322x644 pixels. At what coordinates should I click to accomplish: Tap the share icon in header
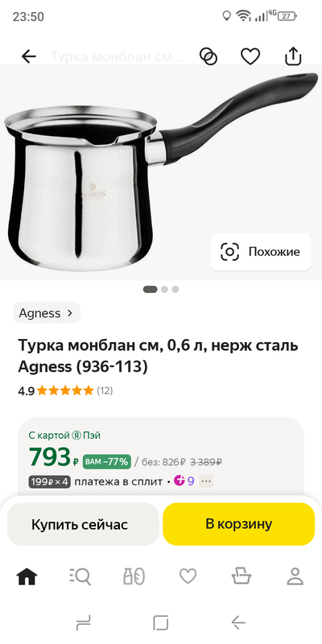pos(293,56)
